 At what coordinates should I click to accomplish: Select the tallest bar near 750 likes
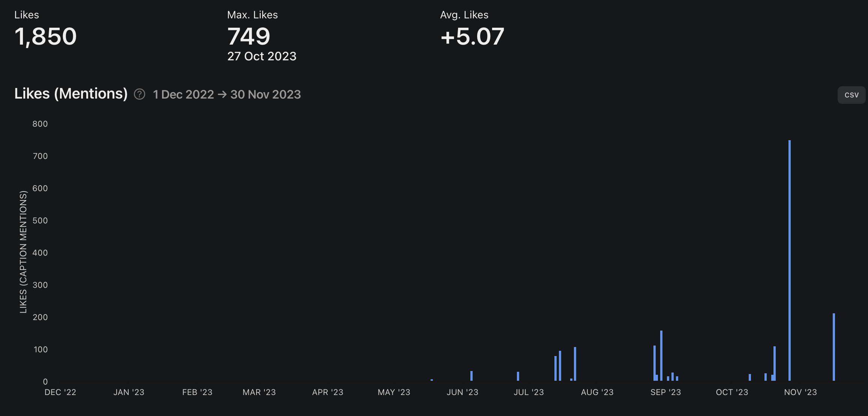click(x=789, y=262)
